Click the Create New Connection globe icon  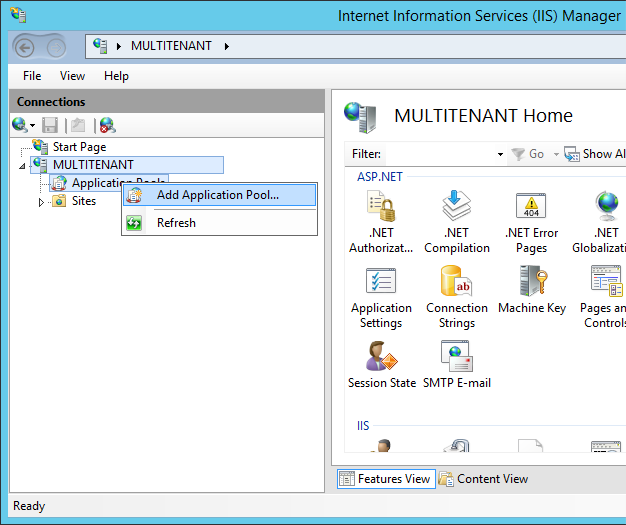pyautogui.click(x=19, y=125)
